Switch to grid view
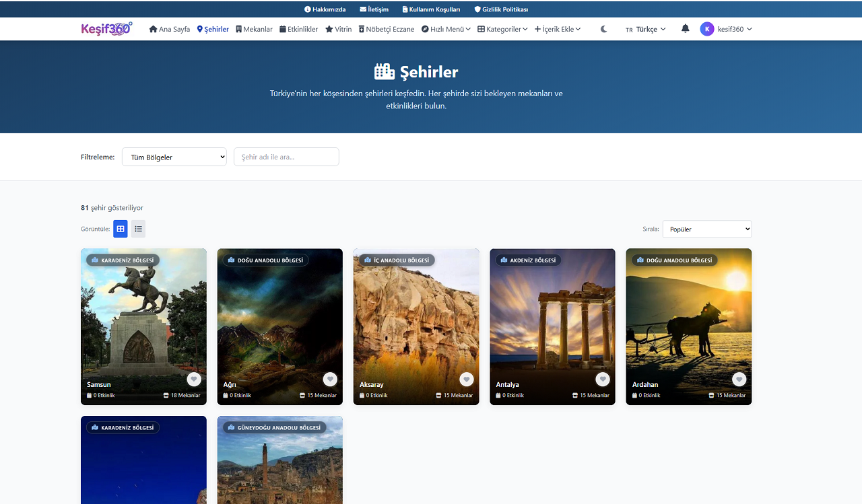The height and width of the screenshot is (504, 862). pos(121,229)
